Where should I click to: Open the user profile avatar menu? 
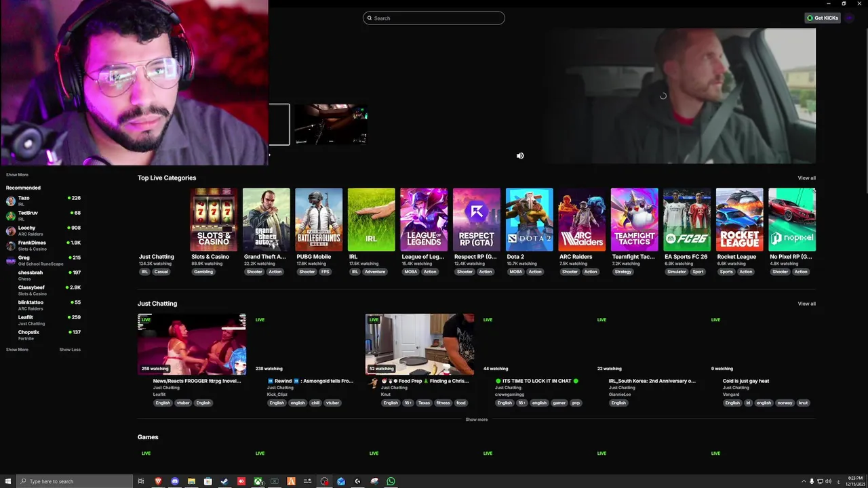click(850, 18)
